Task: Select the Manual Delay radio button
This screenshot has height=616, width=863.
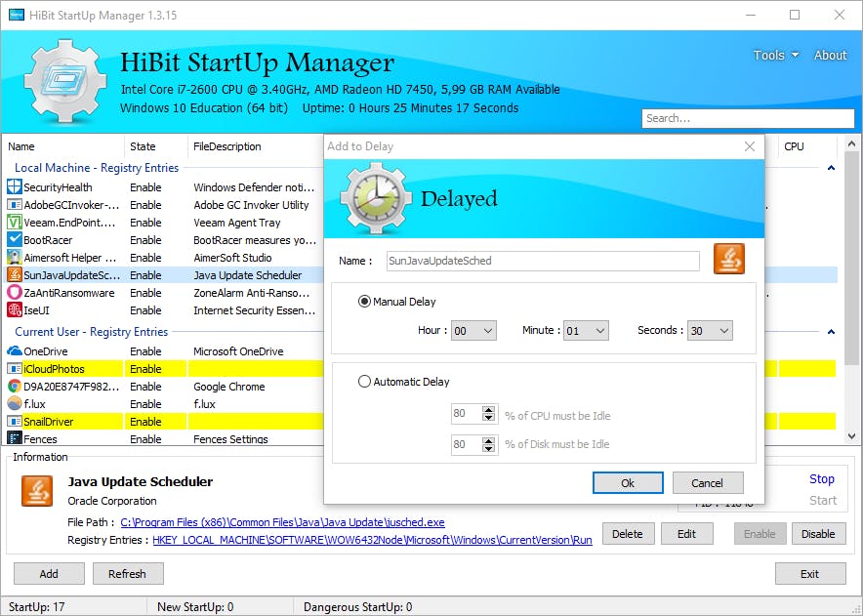Action: coord(364,301)
